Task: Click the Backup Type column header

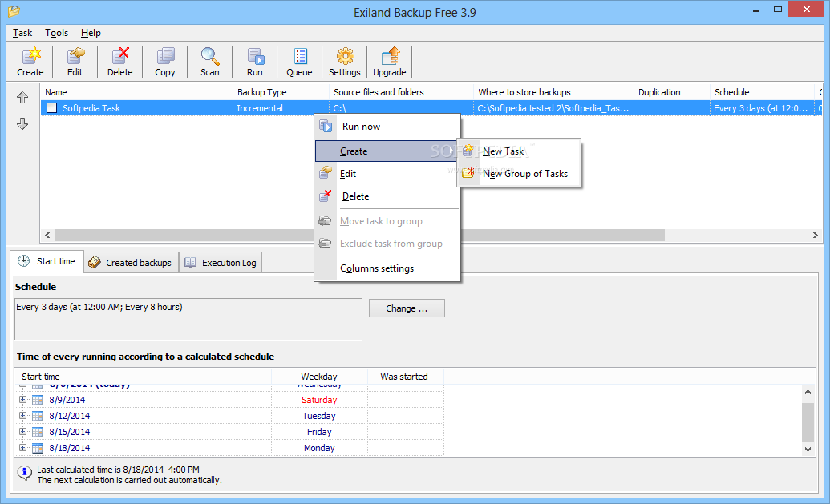Action: click(x=281, y=92)
